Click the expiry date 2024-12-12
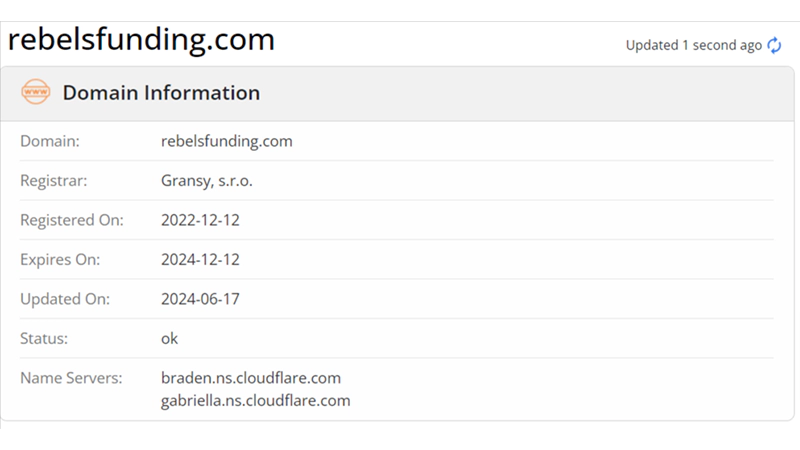 pos(200,260)
